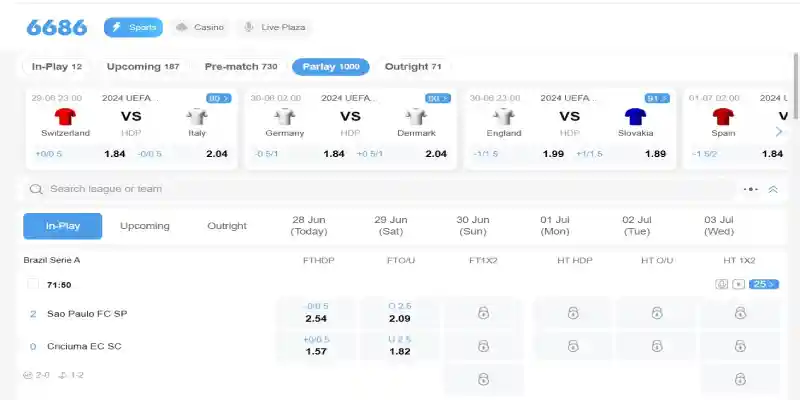Open the Live Plaza section
Image resolution: width=800 pixels, height=400 pixels.
point(274,28)
